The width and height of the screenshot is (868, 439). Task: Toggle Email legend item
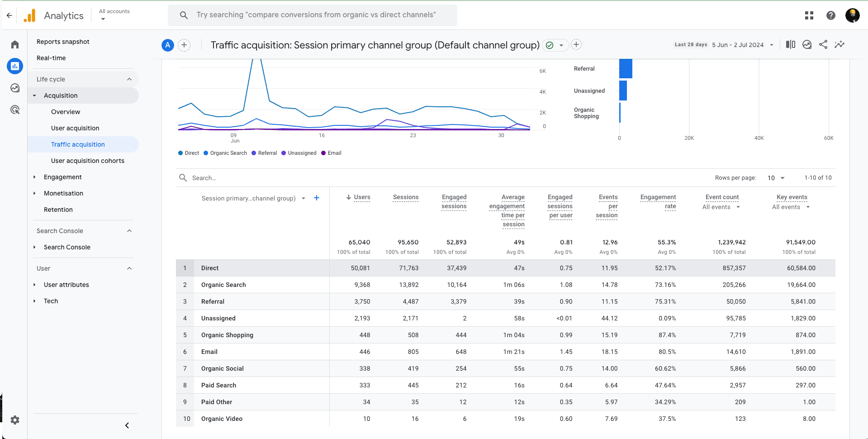[x=331, y=153]
